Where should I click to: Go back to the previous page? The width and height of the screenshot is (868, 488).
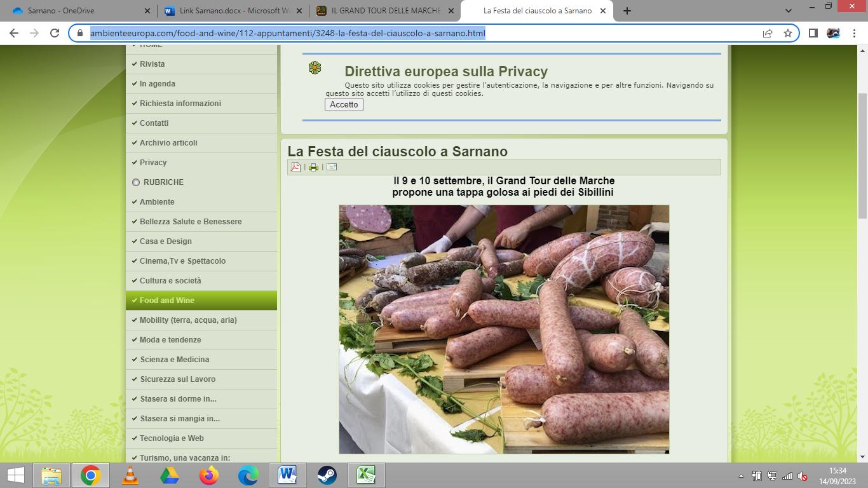pyautogui.click(x=14, y=33)
